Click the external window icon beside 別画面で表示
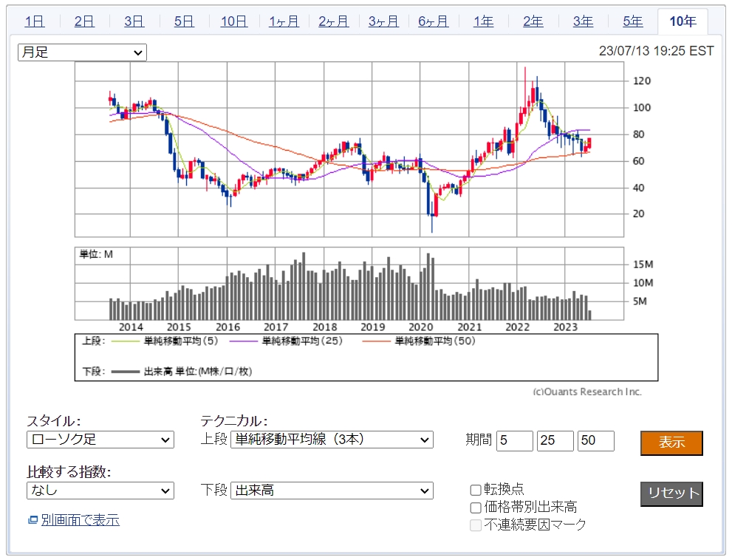Image resolution: width=732 pixels, height=560 pixels. point(33,520)
